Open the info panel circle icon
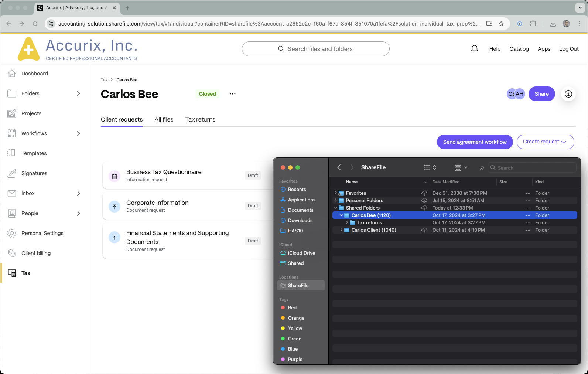Screen dimensions: 588x374 tap(568, 94)
